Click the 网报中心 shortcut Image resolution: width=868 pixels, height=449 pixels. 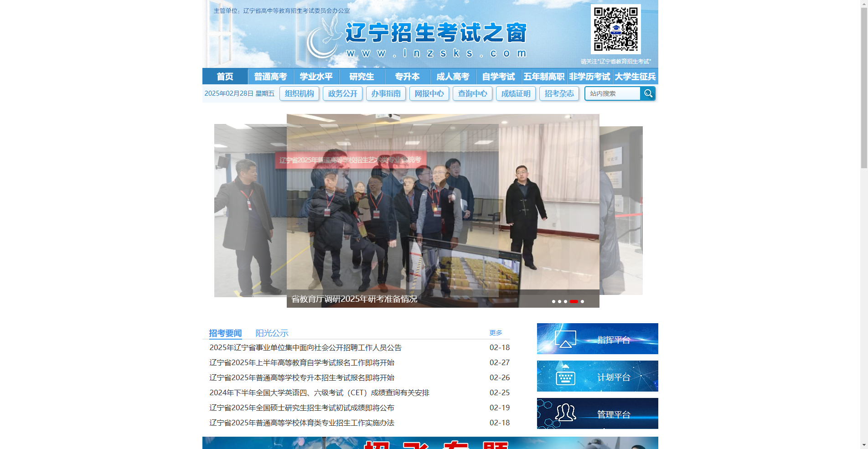pos(429,93)
